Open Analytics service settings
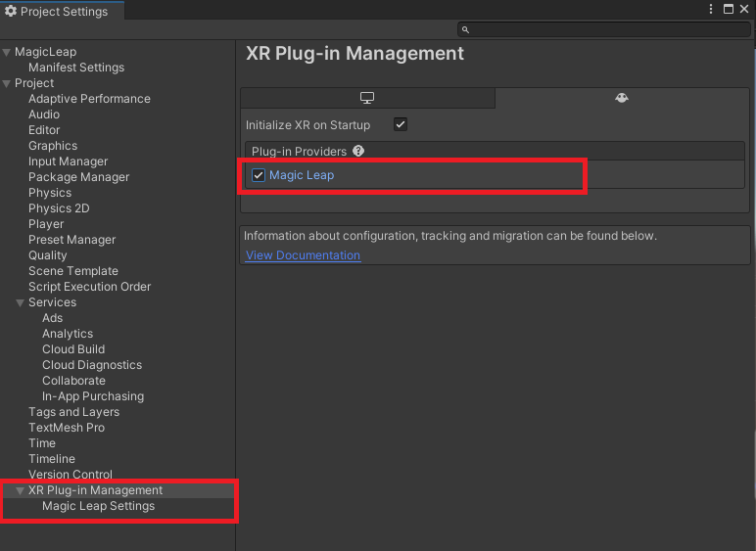The width and height of the screenshot is (756, 551). pos(68,334)
